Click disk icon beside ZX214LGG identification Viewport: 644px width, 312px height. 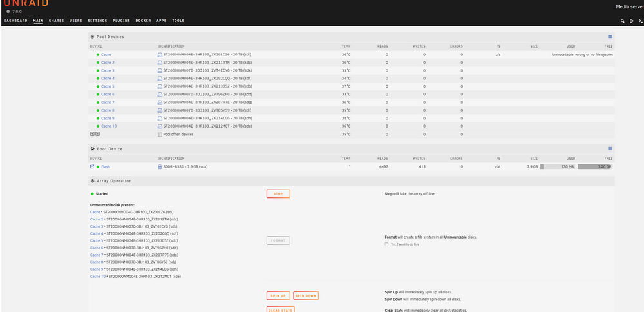(x=160, y=119)
